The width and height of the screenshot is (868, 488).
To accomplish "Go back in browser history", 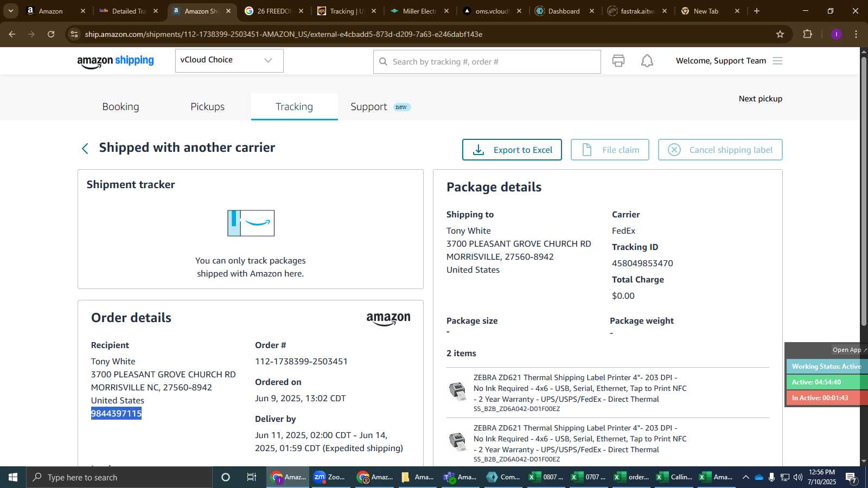I will click(12, 34).
